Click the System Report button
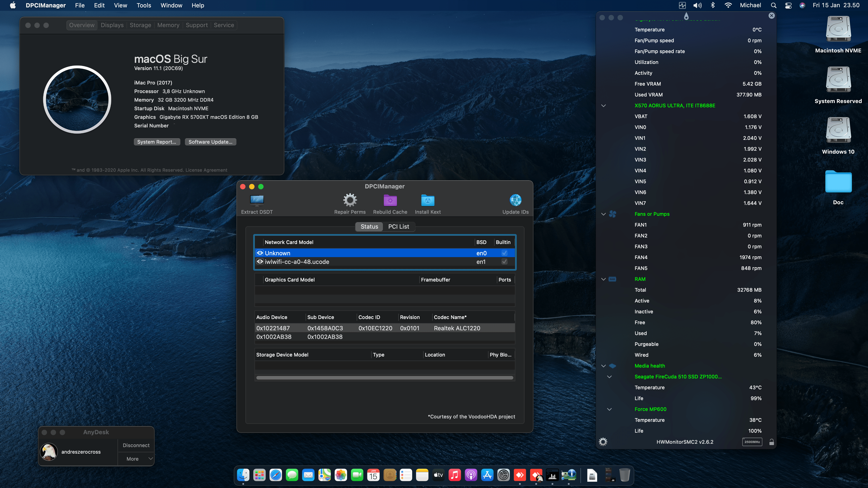868x488 pixels. click(x=157, y=142)
